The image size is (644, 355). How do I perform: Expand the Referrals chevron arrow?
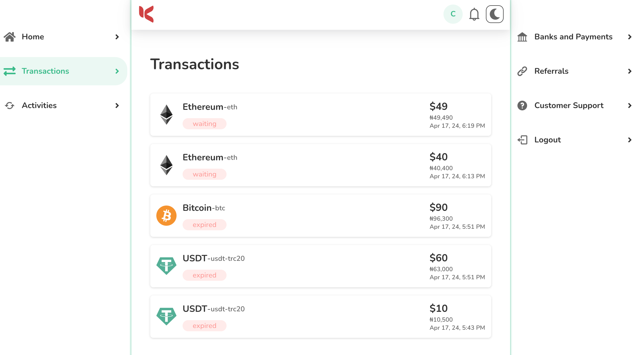[629, 71]
